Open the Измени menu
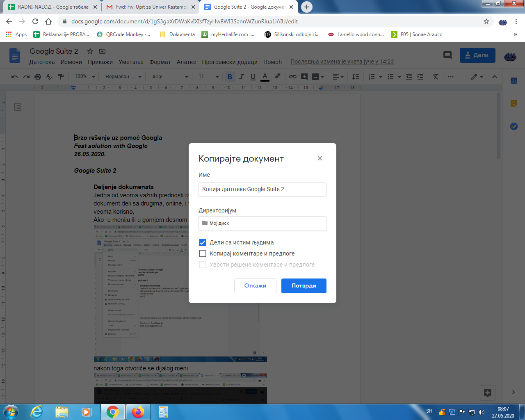 point(71,62)
